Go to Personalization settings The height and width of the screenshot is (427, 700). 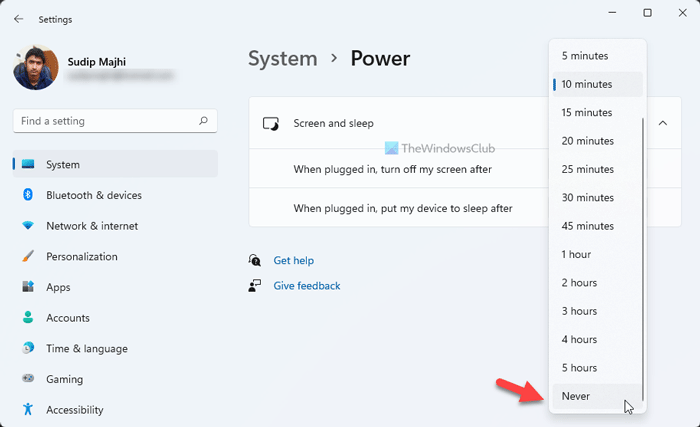[x=82, y=257]
